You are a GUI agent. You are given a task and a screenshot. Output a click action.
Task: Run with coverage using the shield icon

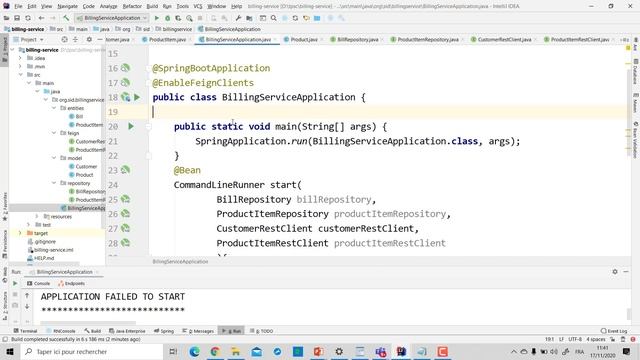point(178,18)
